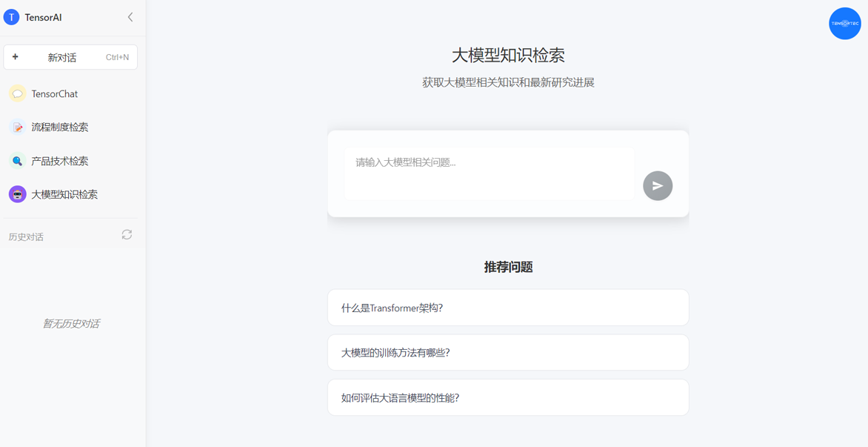
Task: Click the 大模型知识检索 robot icon
Action: [x=17, y=194]
